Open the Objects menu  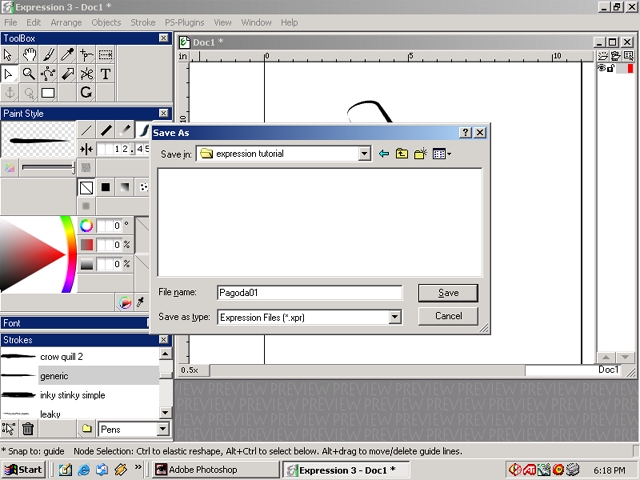[106, 22]
